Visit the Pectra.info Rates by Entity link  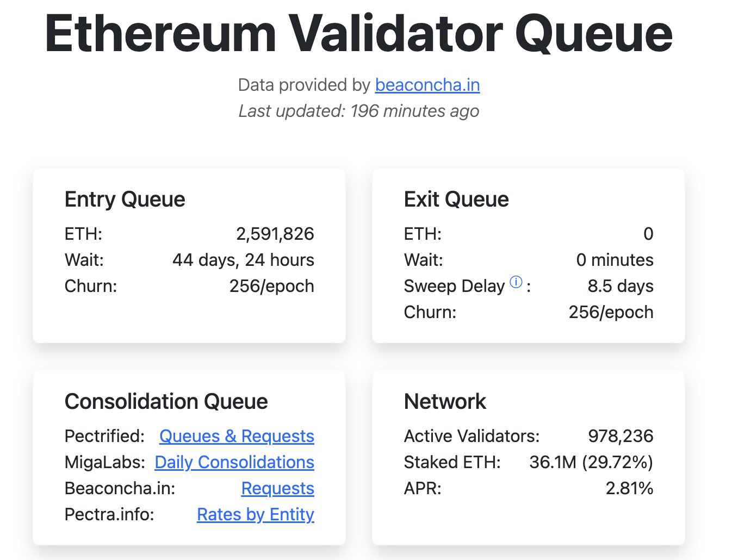click(x=256, y=514)
